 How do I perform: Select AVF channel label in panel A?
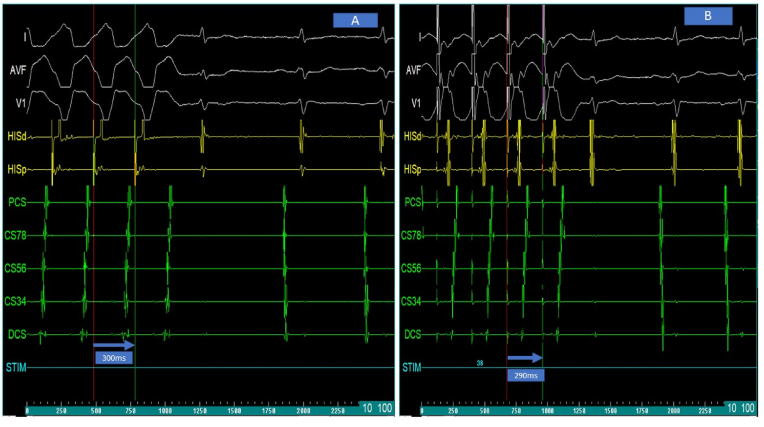18,70
